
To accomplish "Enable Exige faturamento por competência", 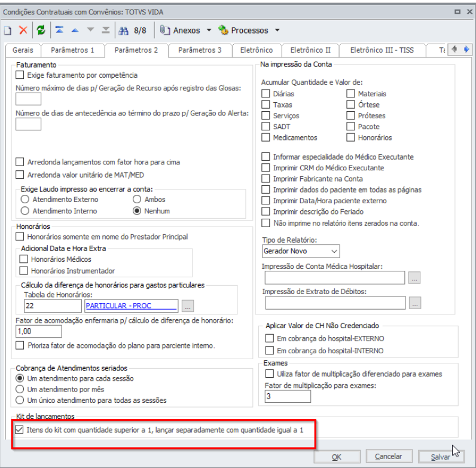I will tap(20, 75).
